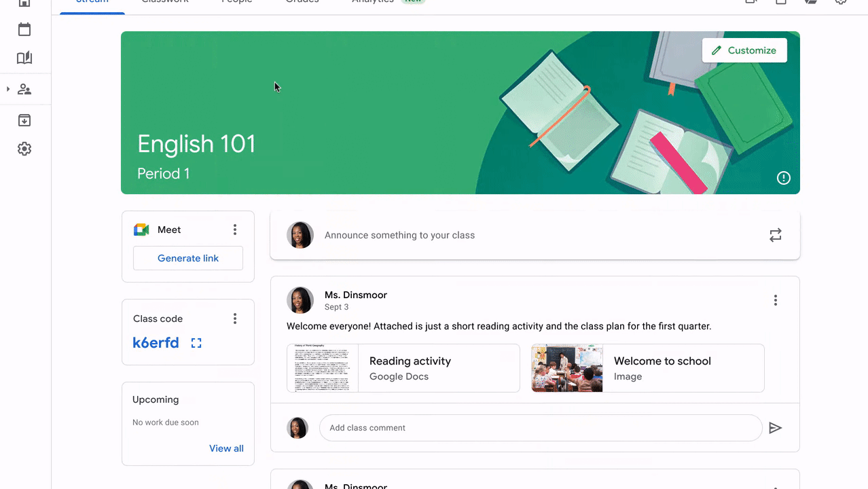Click the banner info icon
This screenshot has width=868, height=489.
click(784, 178)
